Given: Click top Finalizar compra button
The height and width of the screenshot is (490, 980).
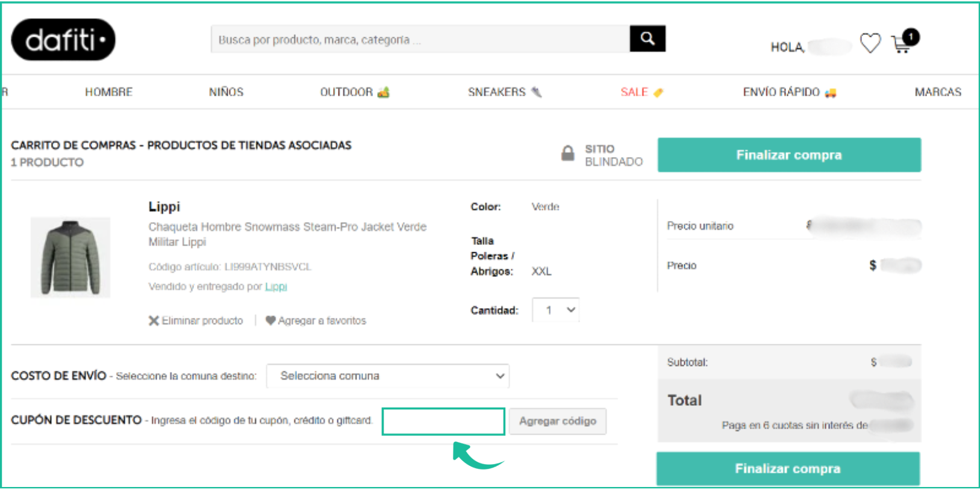Looking at the screenshot, I should tap(789, 155).
